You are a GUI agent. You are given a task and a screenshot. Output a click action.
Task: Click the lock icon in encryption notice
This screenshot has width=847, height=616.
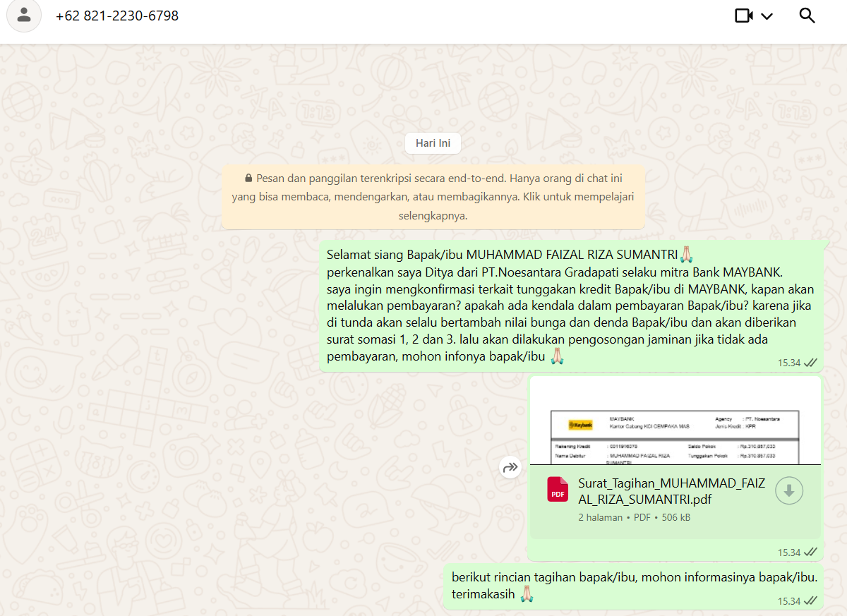click(x=248, y=179)
